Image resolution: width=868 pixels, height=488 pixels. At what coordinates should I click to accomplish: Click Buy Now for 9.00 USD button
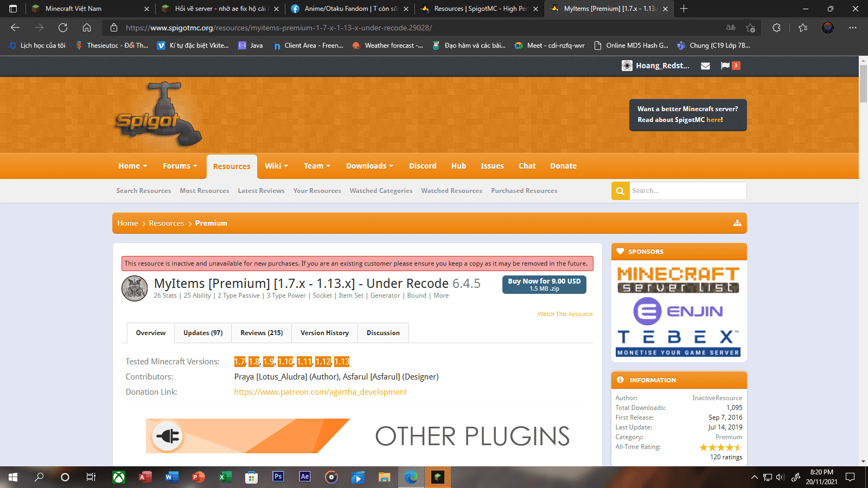point(544,285)
